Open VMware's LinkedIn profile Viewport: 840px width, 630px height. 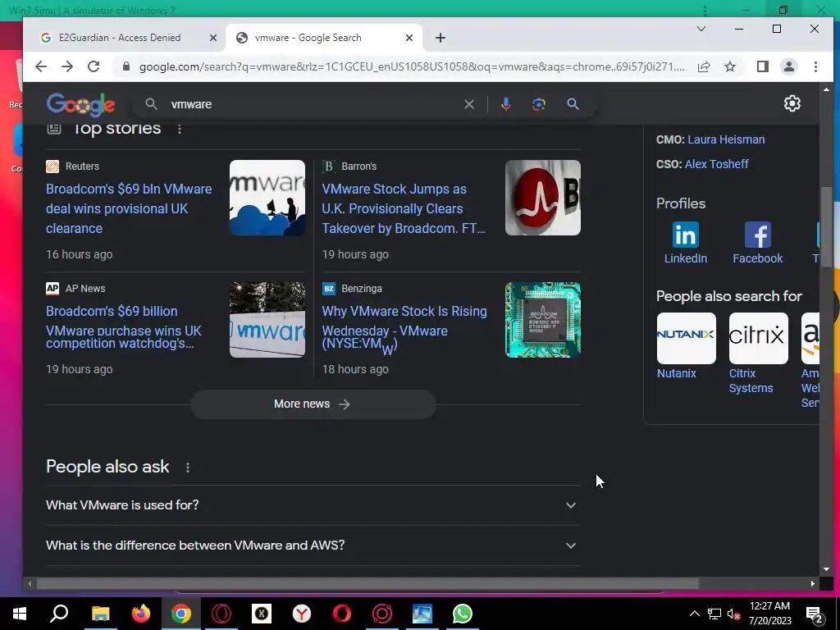685,243
